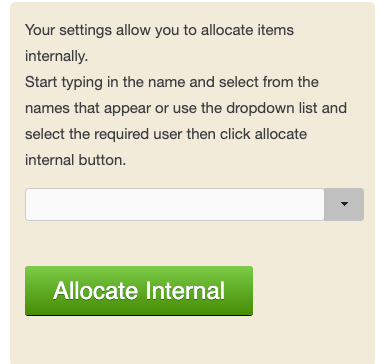
Task: Click the green Allocate Internal button
Action: click(139, 290)
